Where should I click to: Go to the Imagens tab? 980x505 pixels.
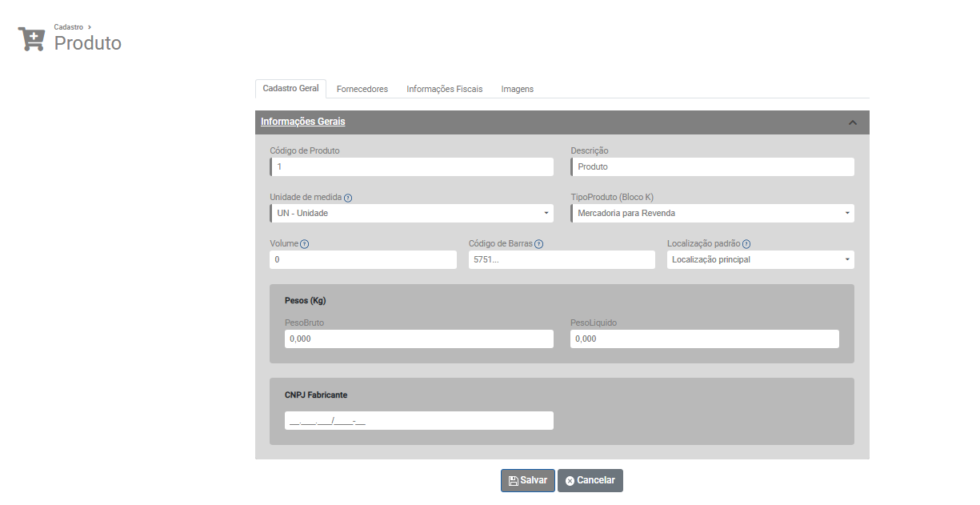pyautogui.click(x=517, y=90)
